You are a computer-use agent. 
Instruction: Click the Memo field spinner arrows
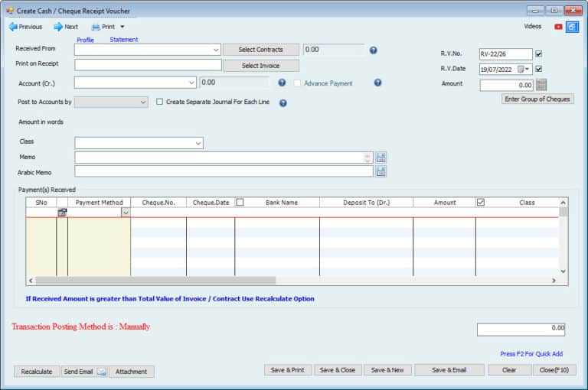367,158
